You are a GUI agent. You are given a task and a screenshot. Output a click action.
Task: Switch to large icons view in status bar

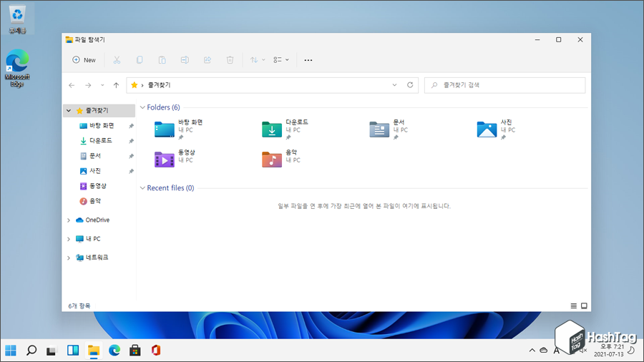(x=584, y=305)
